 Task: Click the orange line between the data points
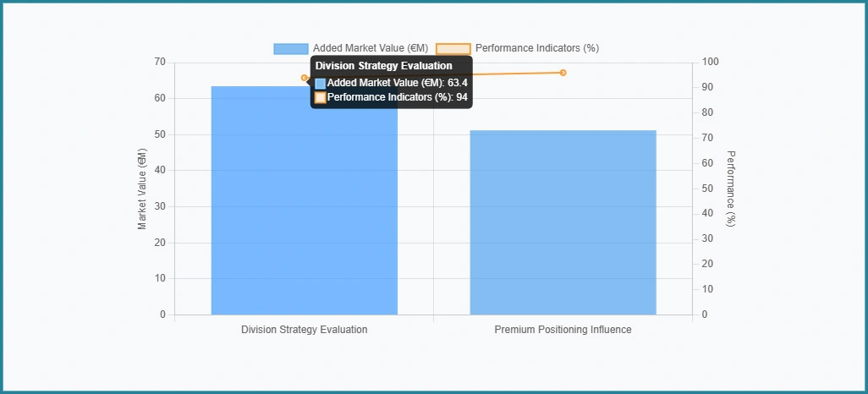pyautogui.click(x=516, y=74)
